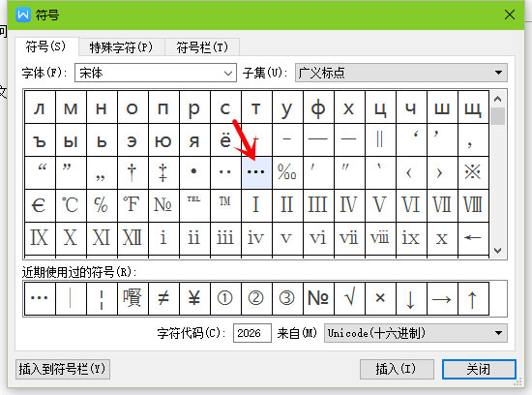Select the per mille ‰ symbol
Screen dimensions: 532x395
click(x=287, y=172)
